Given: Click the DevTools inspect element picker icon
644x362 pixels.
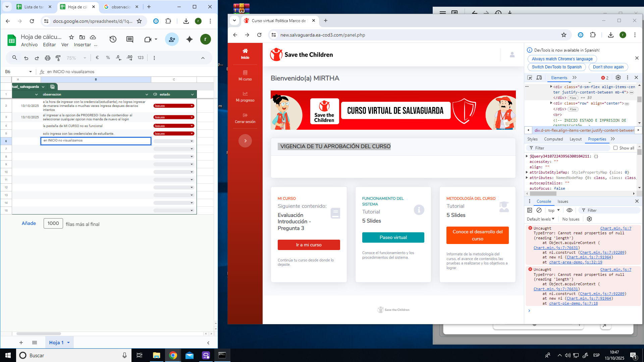Looking at the screenshot, I should point(530,77).
